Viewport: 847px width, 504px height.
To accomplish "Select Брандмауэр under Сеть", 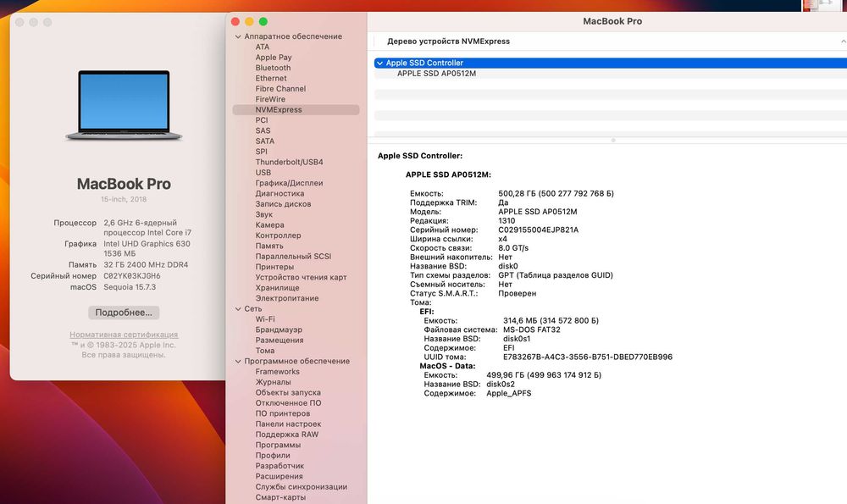I will pos(279,330).
